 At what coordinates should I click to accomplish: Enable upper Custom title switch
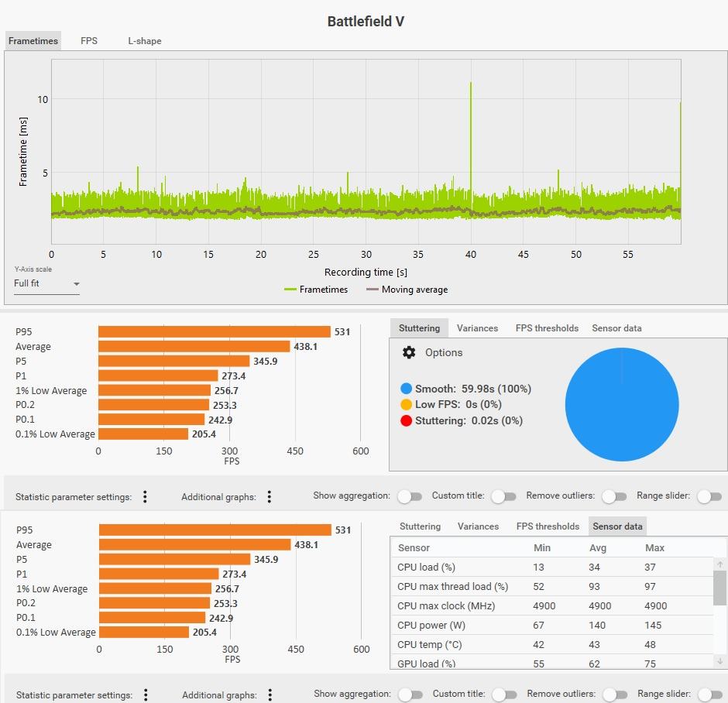tap(503, 496)
